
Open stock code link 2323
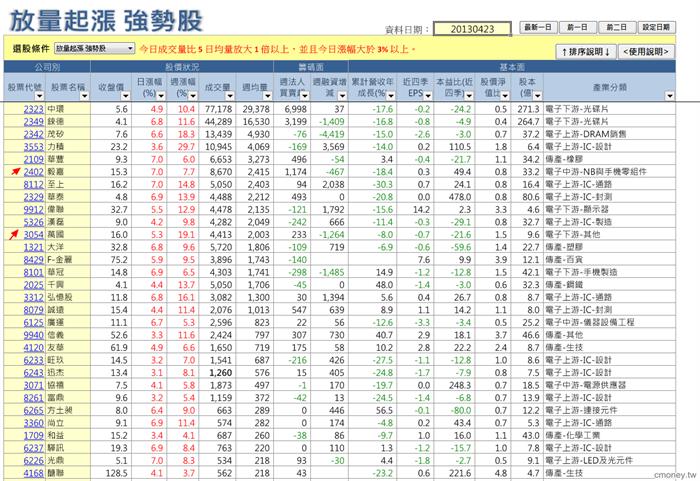(x=33, y=109)
